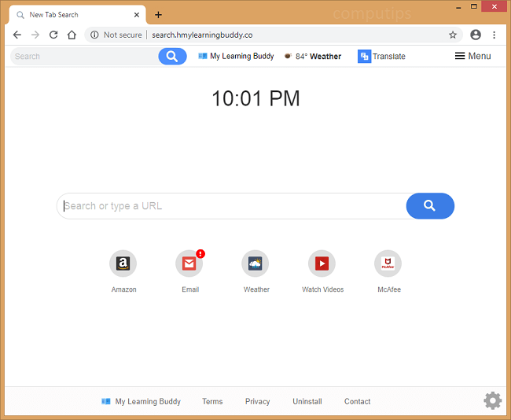This screenshot has width=511, height=420.
Task: Click the large blue search button
Action: (430, 206)
